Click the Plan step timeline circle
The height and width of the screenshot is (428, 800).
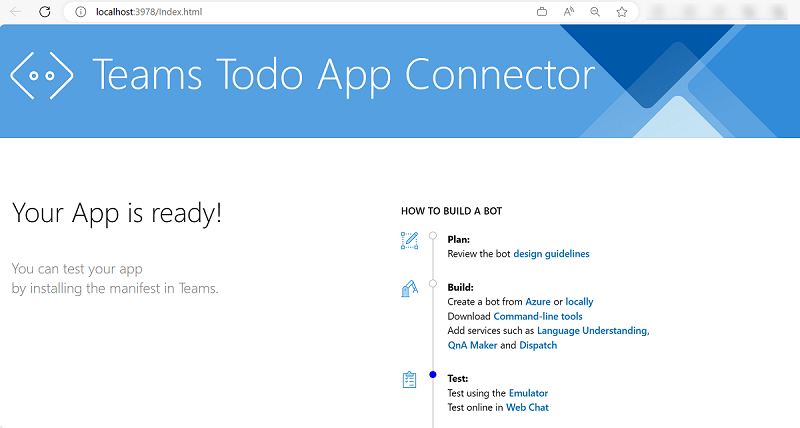click(x=433, y=236)
